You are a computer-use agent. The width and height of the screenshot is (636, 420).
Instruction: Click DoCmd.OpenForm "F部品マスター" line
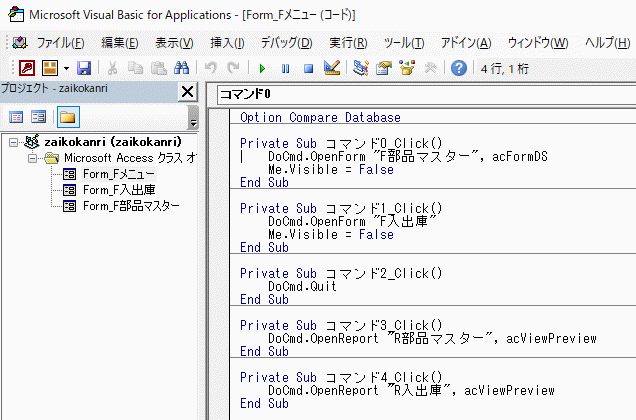coord(408,156)
